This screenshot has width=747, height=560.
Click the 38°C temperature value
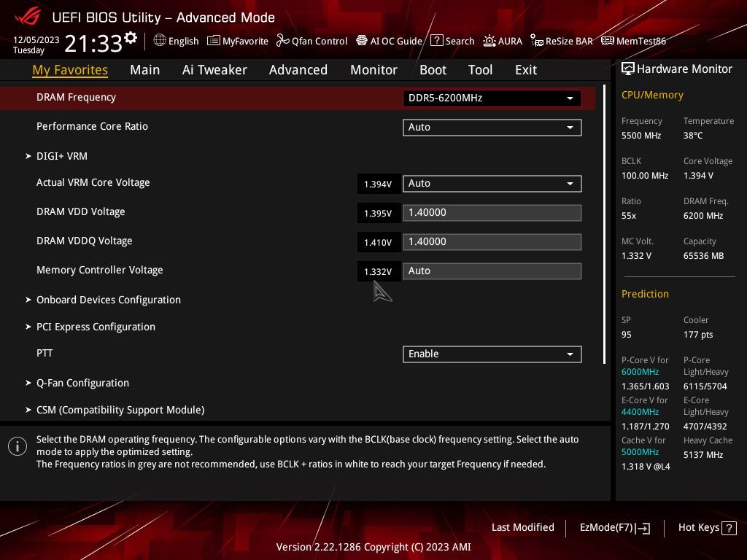693,135
